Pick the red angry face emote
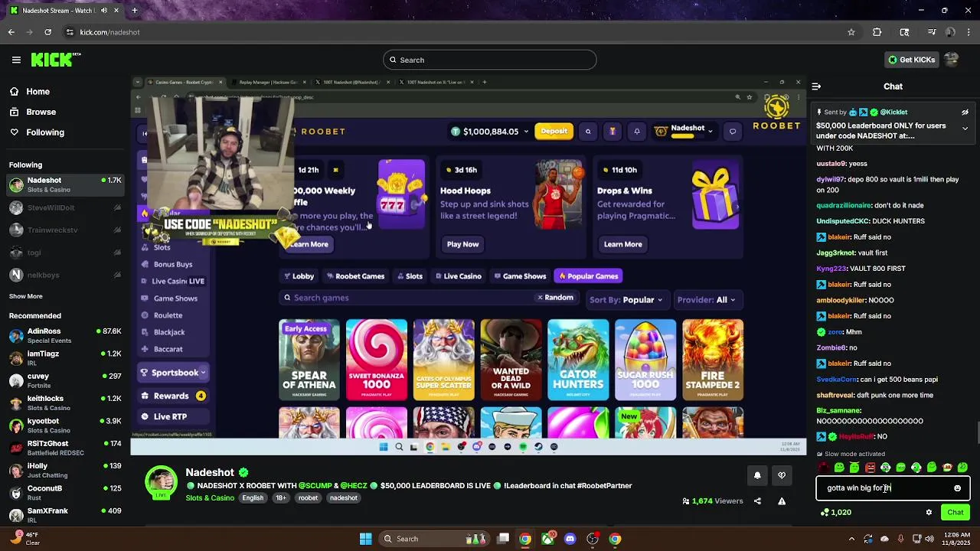Screen dimensions: 980x551 tap(870, 467)
